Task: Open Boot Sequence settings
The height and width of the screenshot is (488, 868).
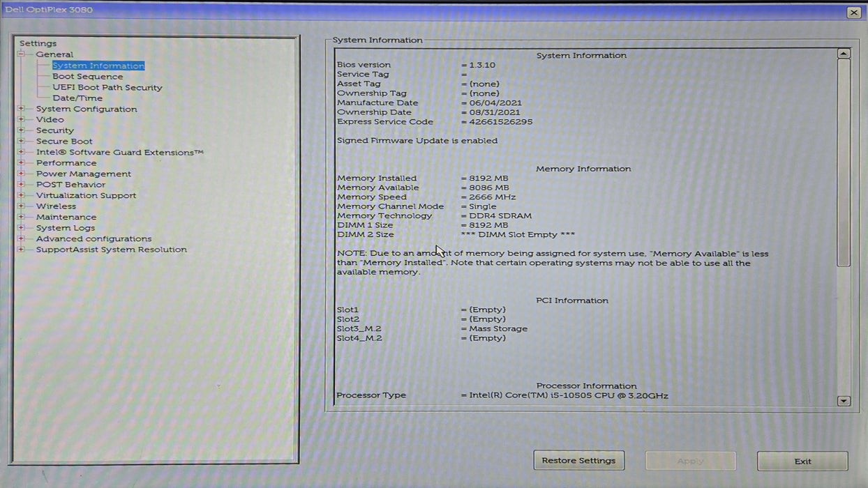Action: tap(88, 77)
